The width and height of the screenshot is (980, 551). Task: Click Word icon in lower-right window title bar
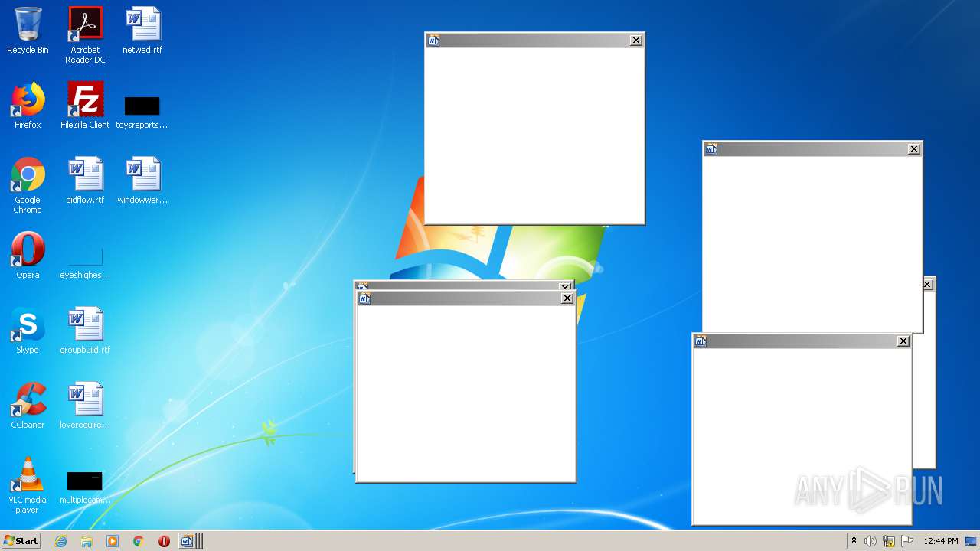click(x=701, y=341)
